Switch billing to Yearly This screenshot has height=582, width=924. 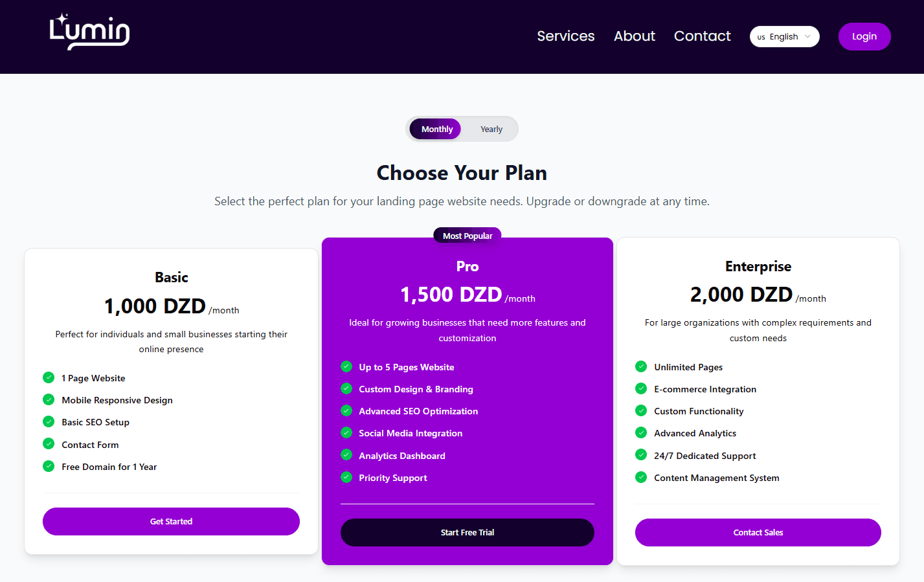[491, 129]
